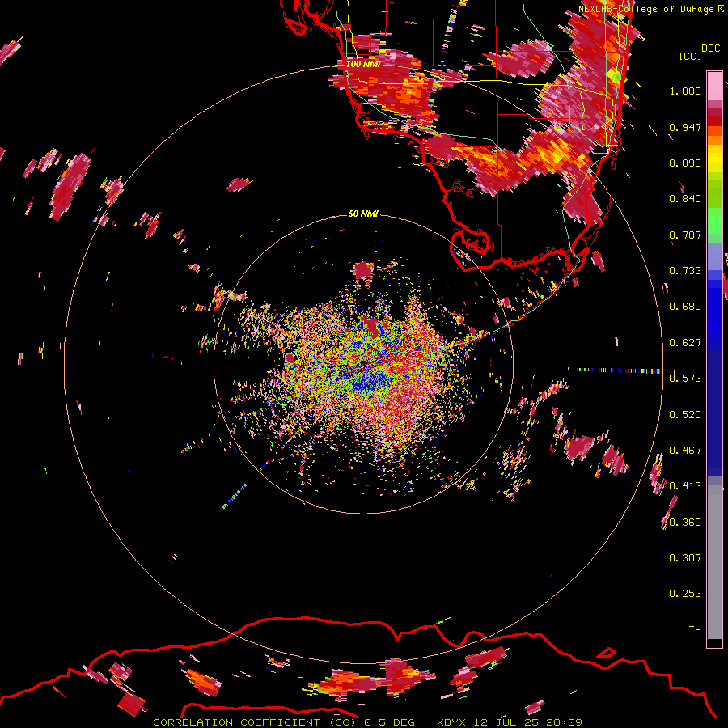Click the 100 NMI range ring label
This screenshot has height=728, width=728.
363,64
